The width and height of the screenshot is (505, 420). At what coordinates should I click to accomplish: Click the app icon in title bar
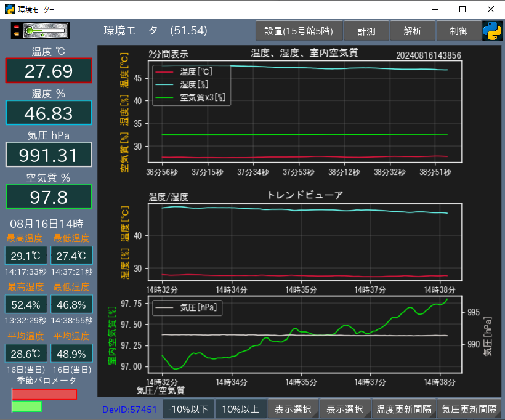10,9
